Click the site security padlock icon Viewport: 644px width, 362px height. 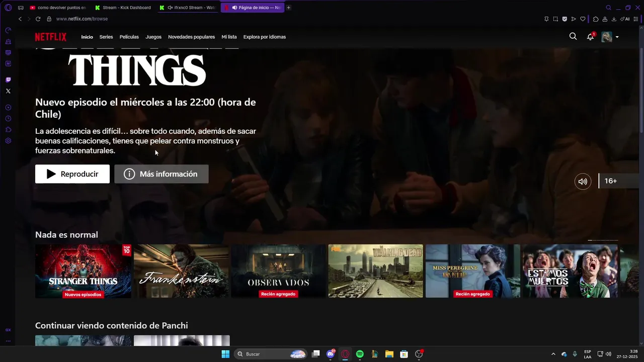pyautogui.click(x=49, y=19)
